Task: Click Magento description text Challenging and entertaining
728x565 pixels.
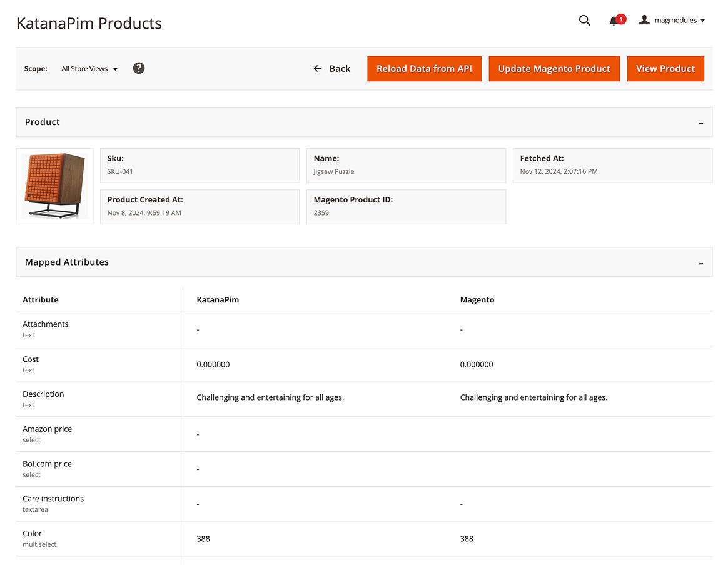Action: (x=533, y=397)
